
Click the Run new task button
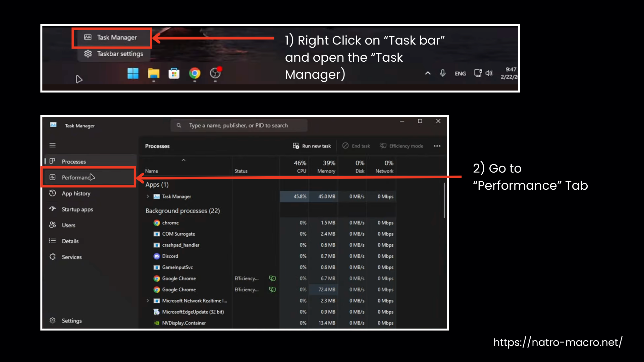[x=312, y=146]
